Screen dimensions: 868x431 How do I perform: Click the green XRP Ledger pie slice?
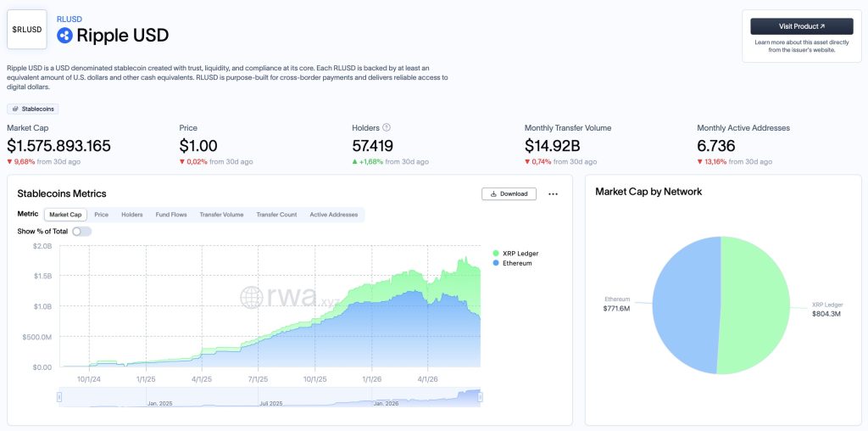coord(755,305)
